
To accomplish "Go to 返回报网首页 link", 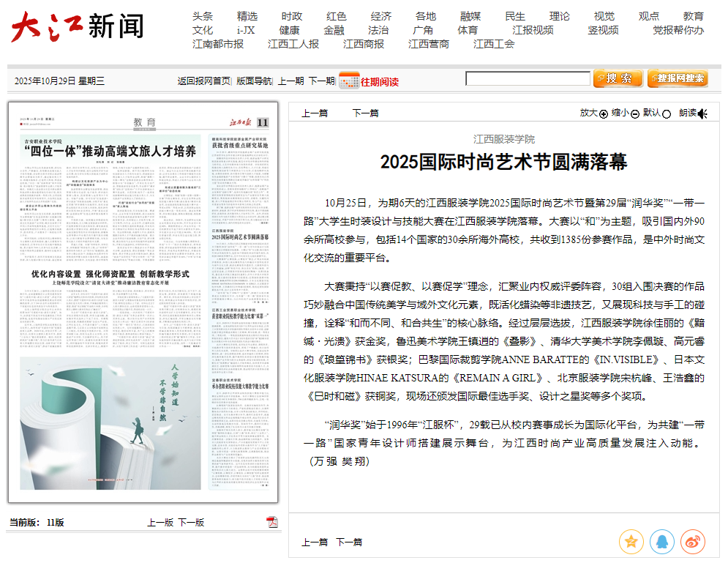I will [x=203, y=81].
